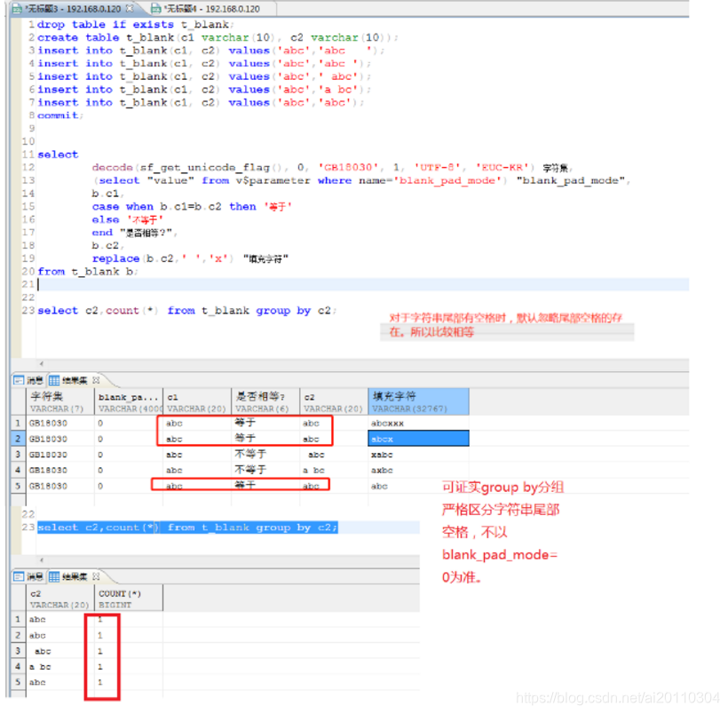Screen dimensions: 728x714
Task: Click the 'abcxxx' cell in 填充字符 column
Action: point(419,424)
